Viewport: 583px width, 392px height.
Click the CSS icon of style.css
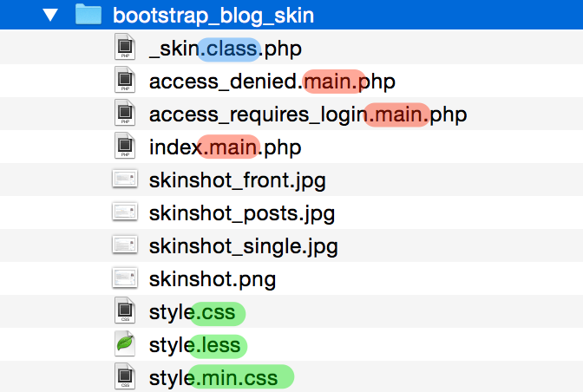125,310
